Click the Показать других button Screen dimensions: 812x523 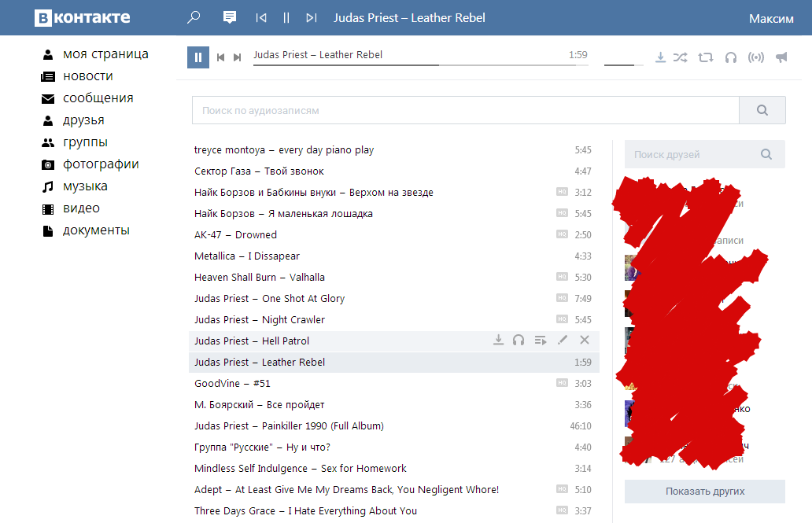tap(705, 492)
